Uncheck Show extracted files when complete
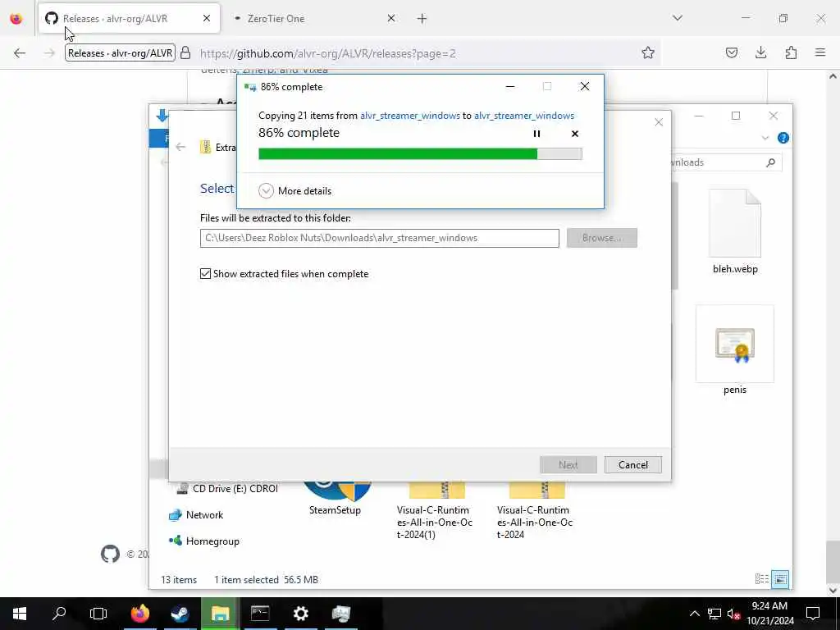 (205, 274)
